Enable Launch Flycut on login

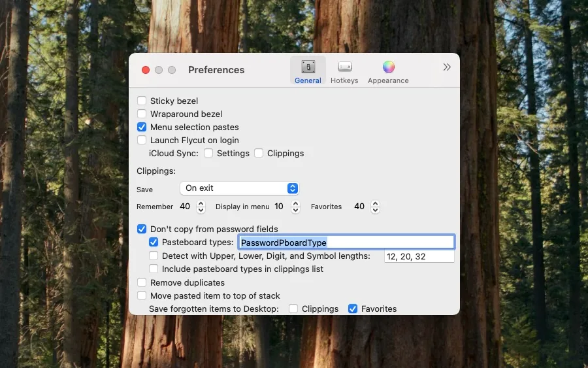(142, 140)
